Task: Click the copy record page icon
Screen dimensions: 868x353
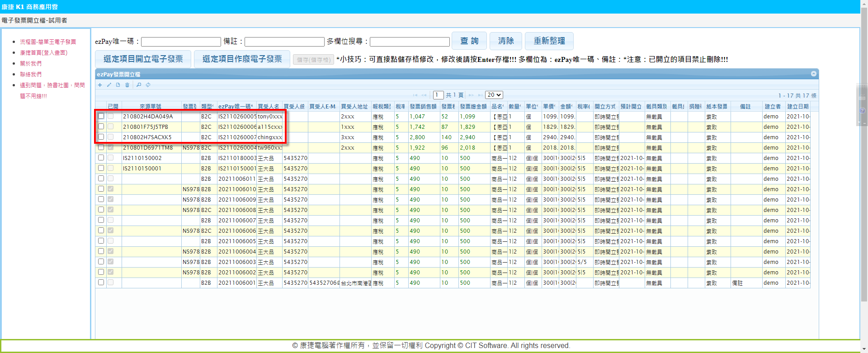Action: (118, 85)
